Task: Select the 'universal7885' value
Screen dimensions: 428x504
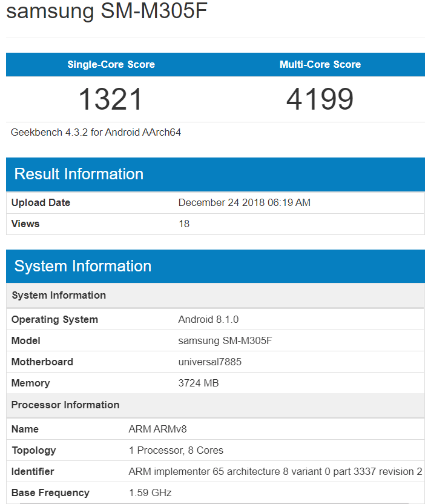Action: pyautogui.click(x=210, y=362)
